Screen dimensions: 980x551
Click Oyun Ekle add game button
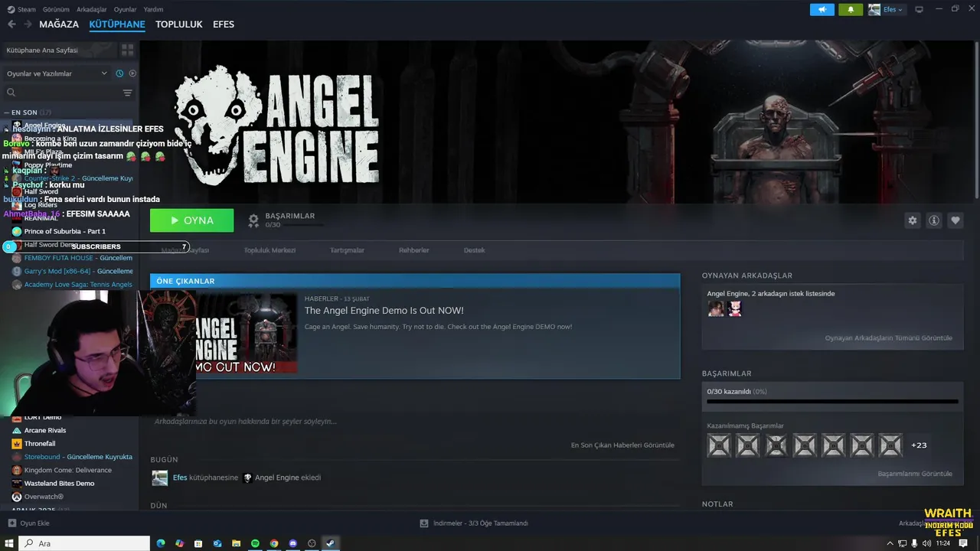point(29,523)
